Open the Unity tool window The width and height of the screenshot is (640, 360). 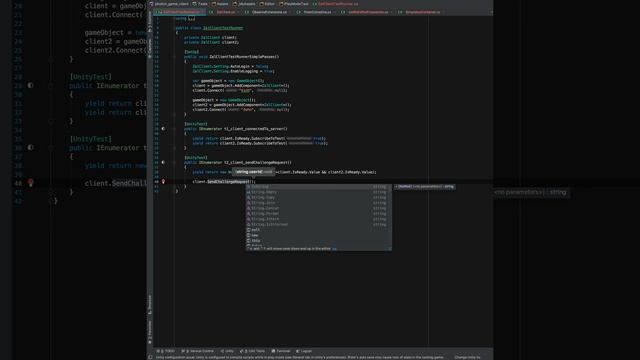pyautogui.click(x=227, y=351)
